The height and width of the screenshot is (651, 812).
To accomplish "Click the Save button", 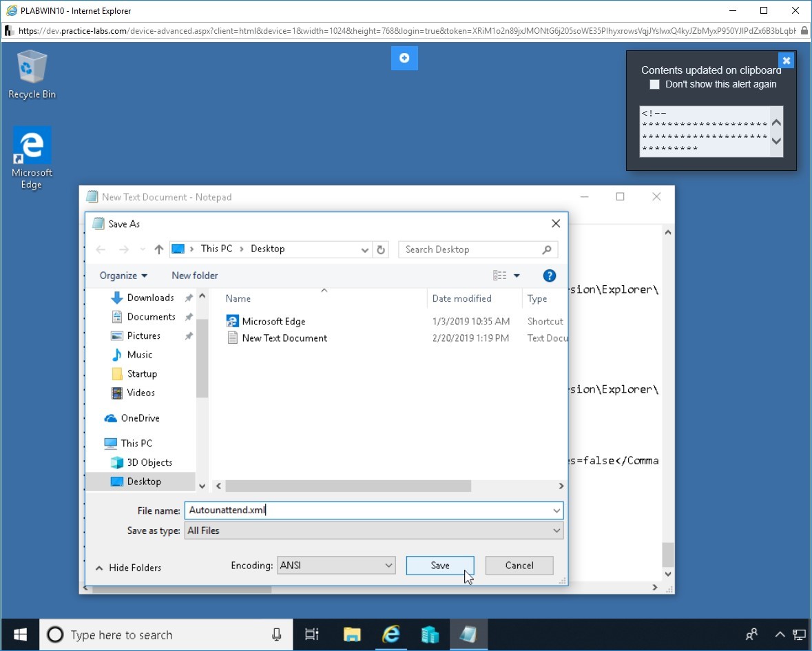I will (440, 566).
